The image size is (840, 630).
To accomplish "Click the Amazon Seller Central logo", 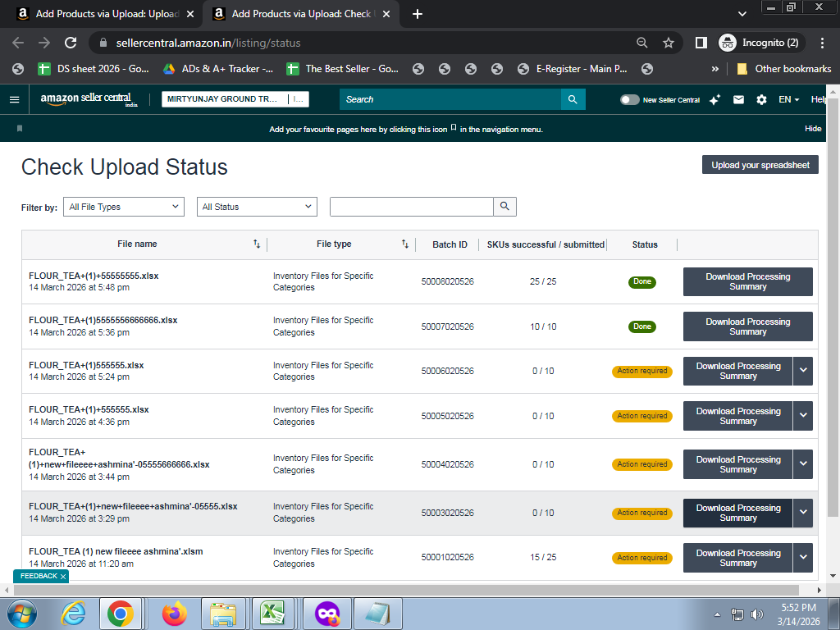I will tap(89, 99).
